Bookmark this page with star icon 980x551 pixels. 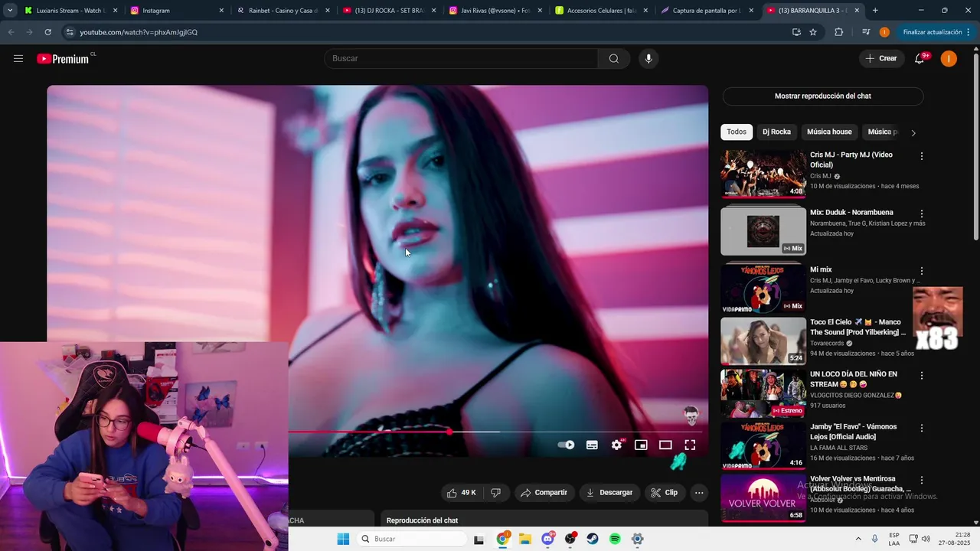pos(813,32)
